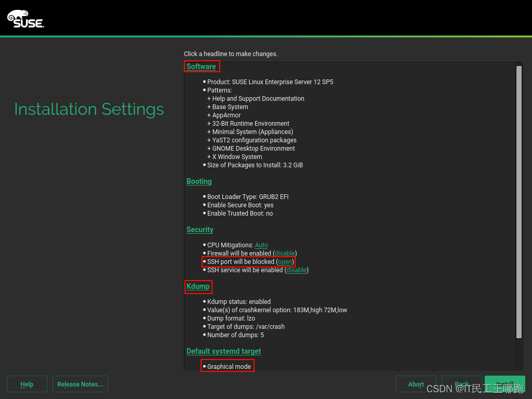Click the Help button
The image size is (532, 399).
tap(26, 384)
